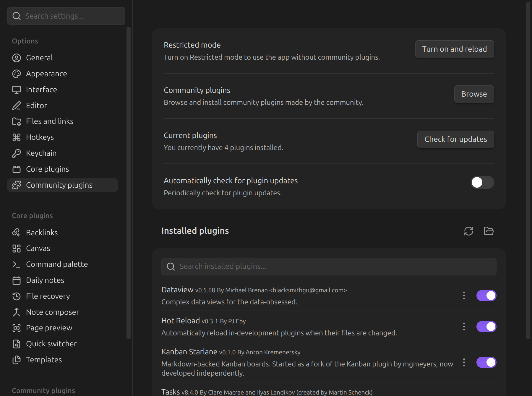Click the Interface monitor icon
Viewport: 532px width, 396px height.
[x=17, y=90]
